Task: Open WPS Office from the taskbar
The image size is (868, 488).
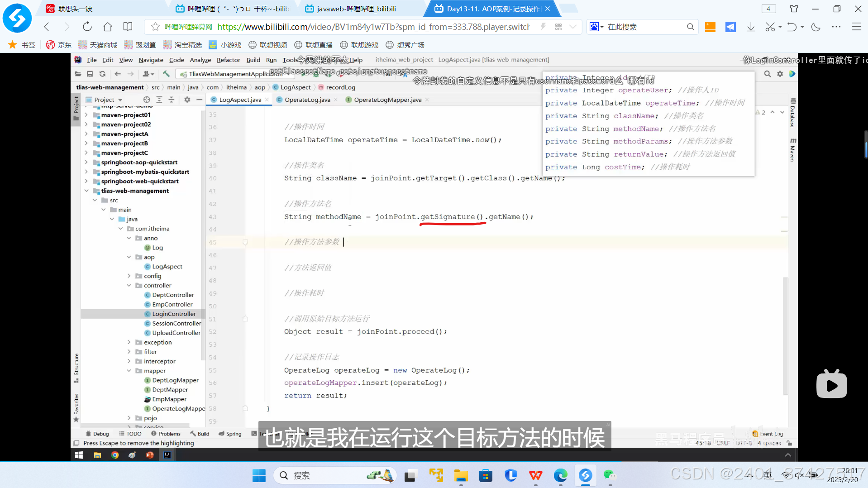Action: click(x=535, y=475)
